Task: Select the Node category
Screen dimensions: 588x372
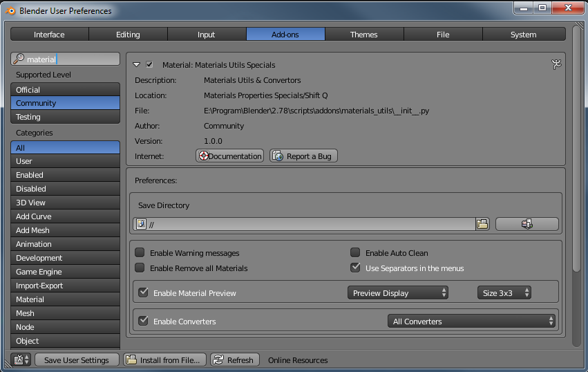Action: pos(65,327)
